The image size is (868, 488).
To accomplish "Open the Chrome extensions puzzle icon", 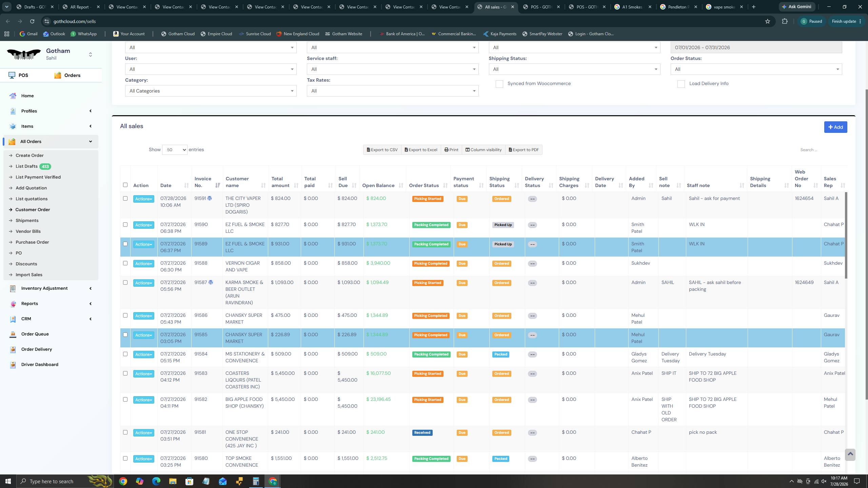I will (785, 21).
